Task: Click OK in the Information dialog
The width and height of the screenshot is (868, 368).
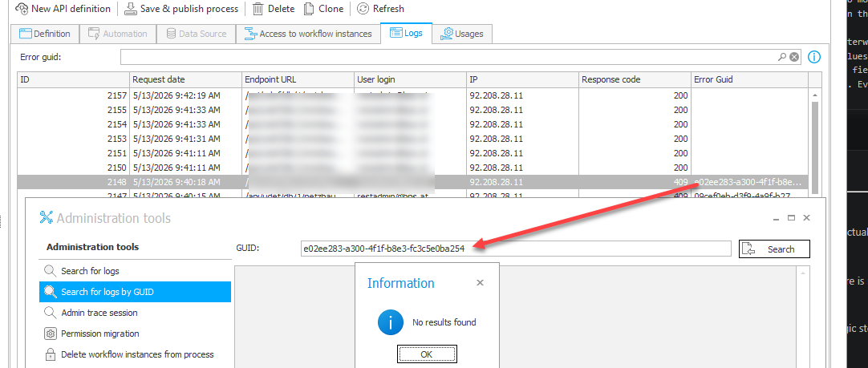Action: coord(427,354)
